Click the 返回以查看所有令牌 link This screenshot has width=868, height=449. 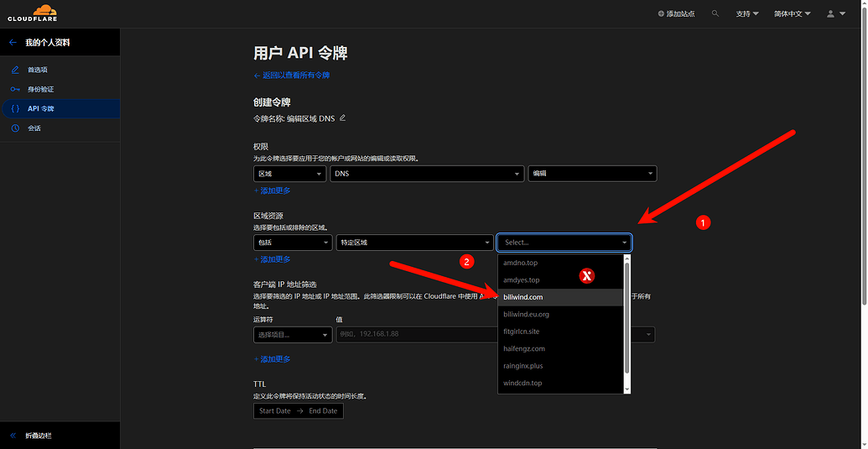[292, 76]
